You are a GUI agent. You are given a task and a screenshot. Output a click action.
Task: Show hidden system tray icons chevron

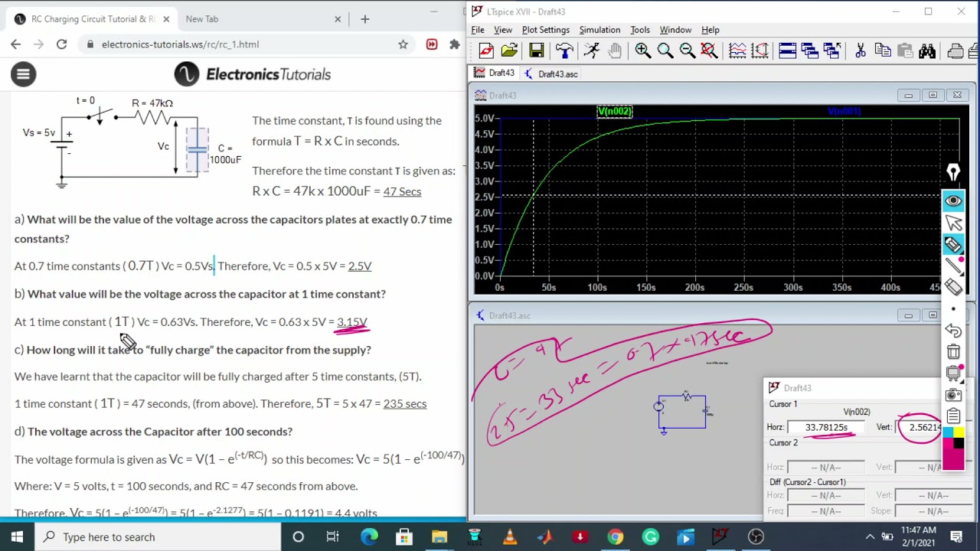870,536
